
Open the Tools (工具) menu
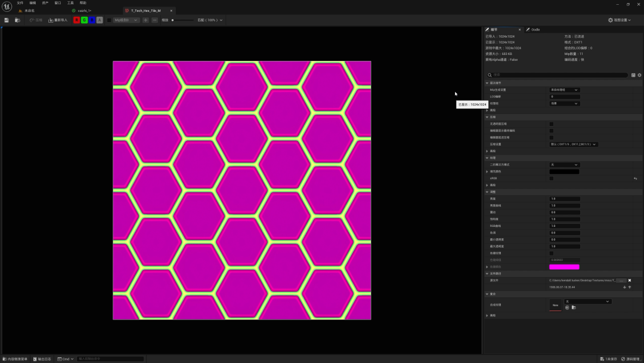click(x=70, y=3)
